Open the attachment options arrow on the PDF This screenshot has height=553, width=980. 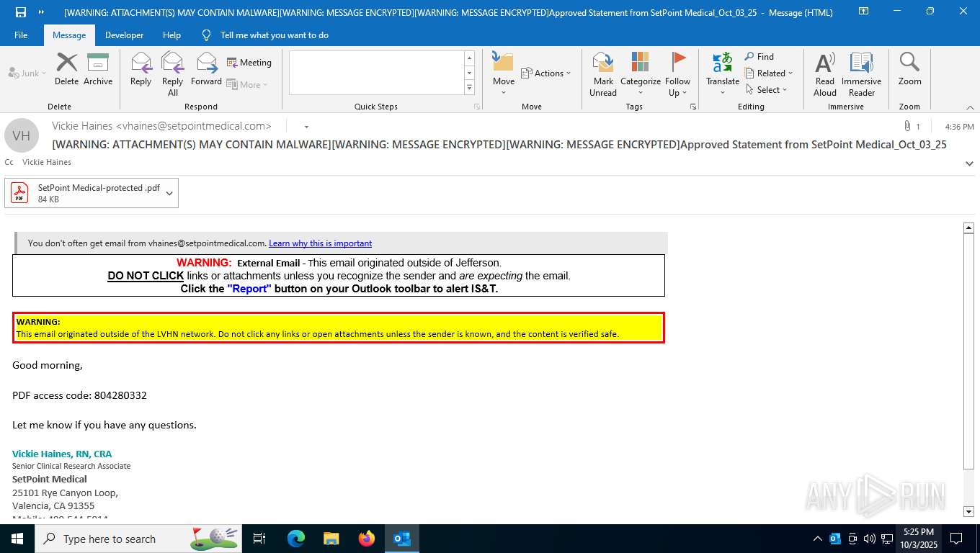coord(169,193)
